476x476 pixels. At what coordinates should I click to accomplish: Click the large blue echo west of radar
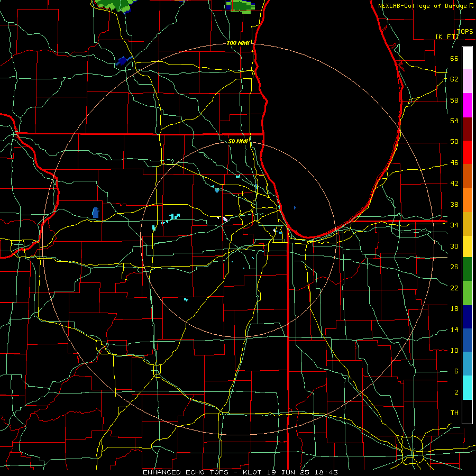coord(96,213)
